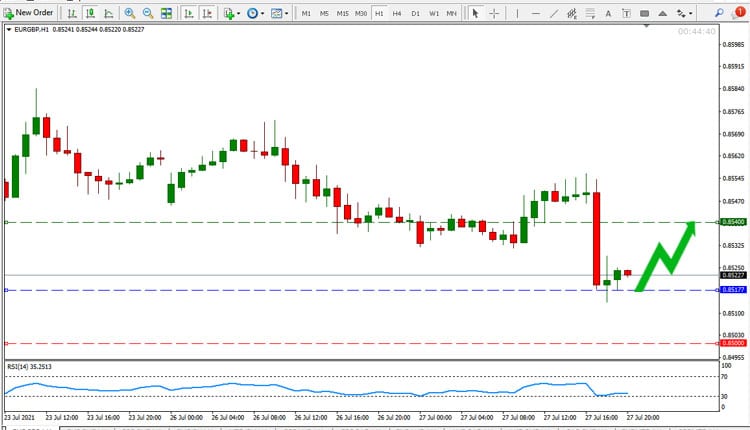Viewport: 750px width, 430px height.
Task: Switch chart to line chart mode
Action: (109, 13)
